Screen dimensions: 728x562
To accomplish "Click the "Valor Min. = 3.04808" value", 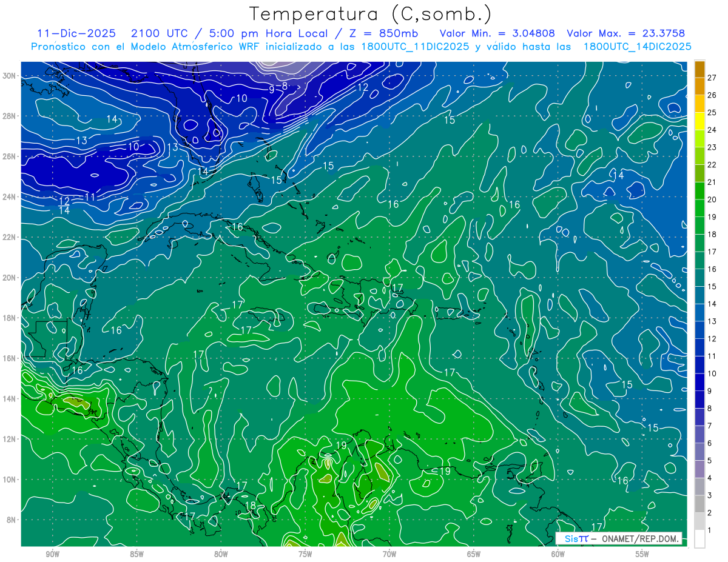I will [x=497, y=33].
